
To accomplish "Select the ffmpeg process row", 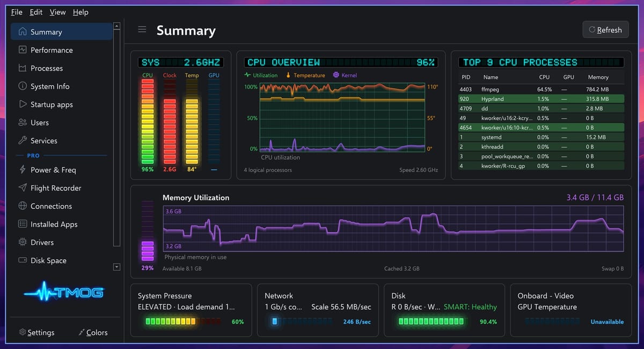I will point(541,89).
